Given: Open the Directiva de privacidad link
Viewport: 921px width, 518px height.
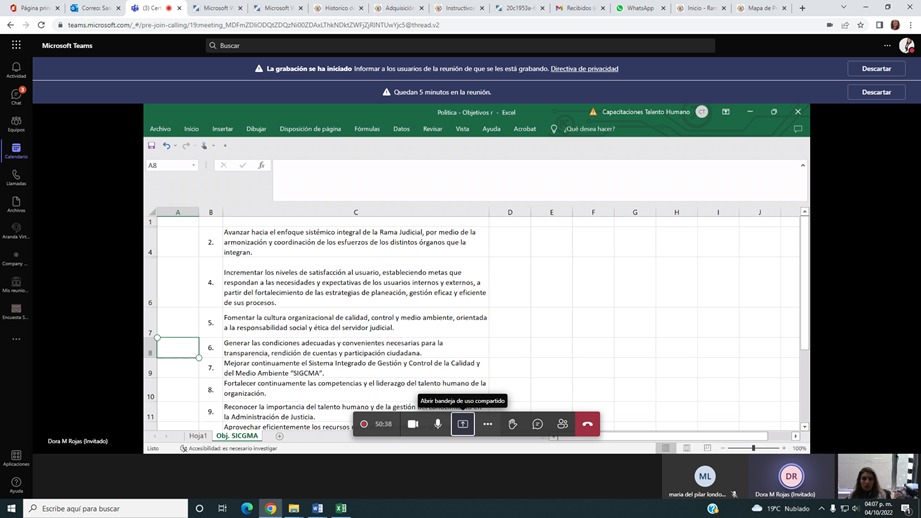Looking at the screenshot, I should 584,69.
